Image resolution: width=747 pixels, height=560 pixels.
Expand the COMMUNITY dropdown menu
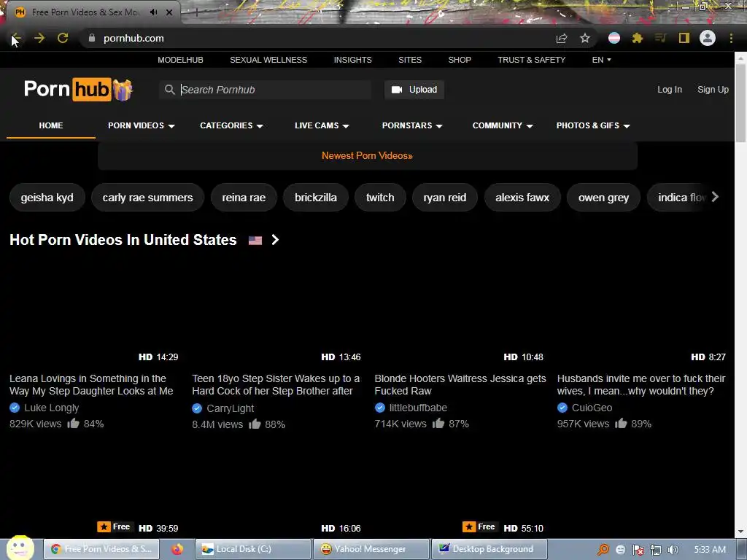(x=503, y=125)
